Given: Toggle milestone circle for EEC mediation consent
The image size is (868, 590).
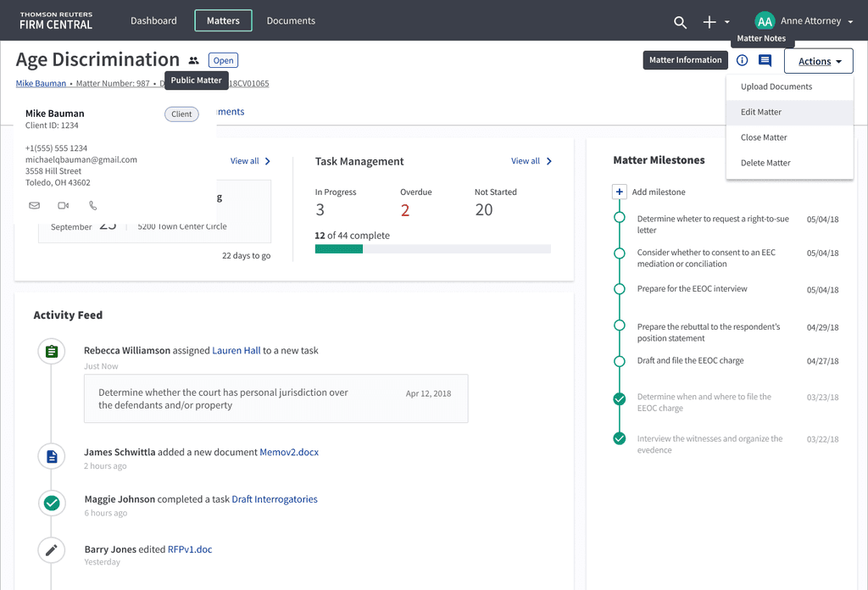Looking at the screenshot, I should pos(620,253).
